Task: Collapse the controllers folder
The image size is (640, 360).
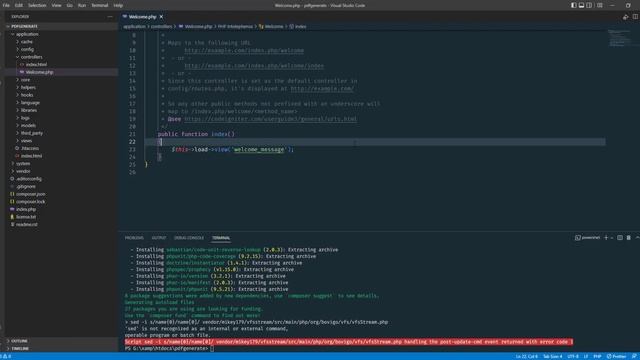Action: [x=31, y=57]
